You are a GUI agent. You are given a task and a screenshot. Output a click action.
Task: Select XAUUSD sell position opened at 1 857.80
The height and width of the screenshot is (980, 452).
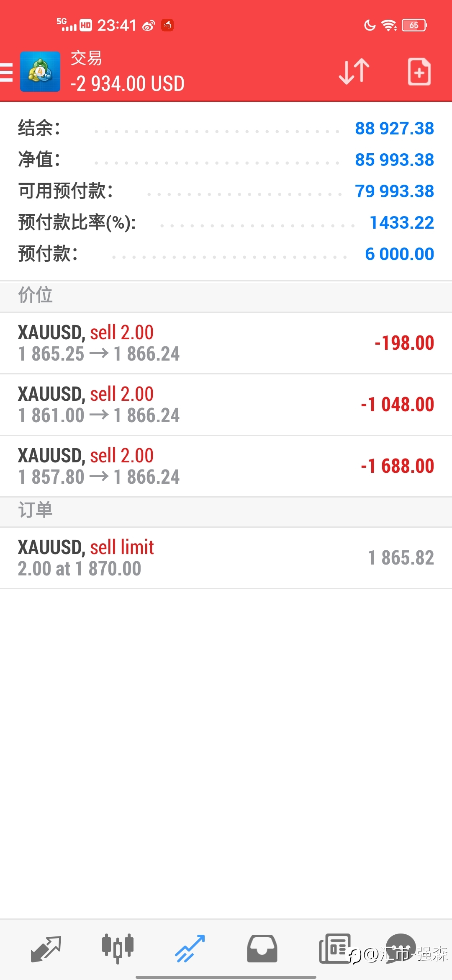226,466
